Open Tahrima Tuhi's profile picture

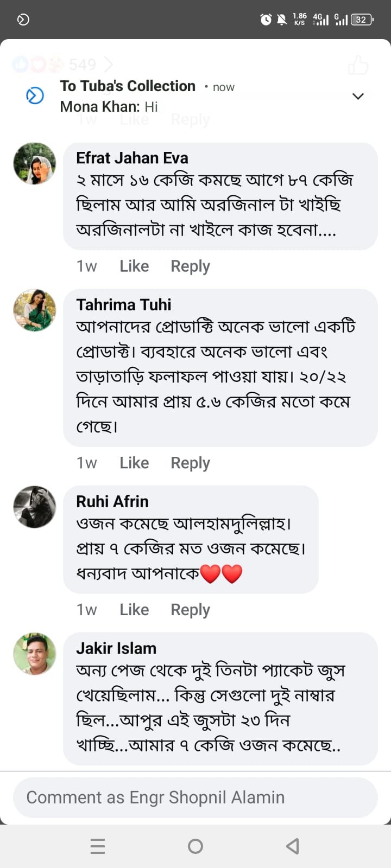click(35, 310)
